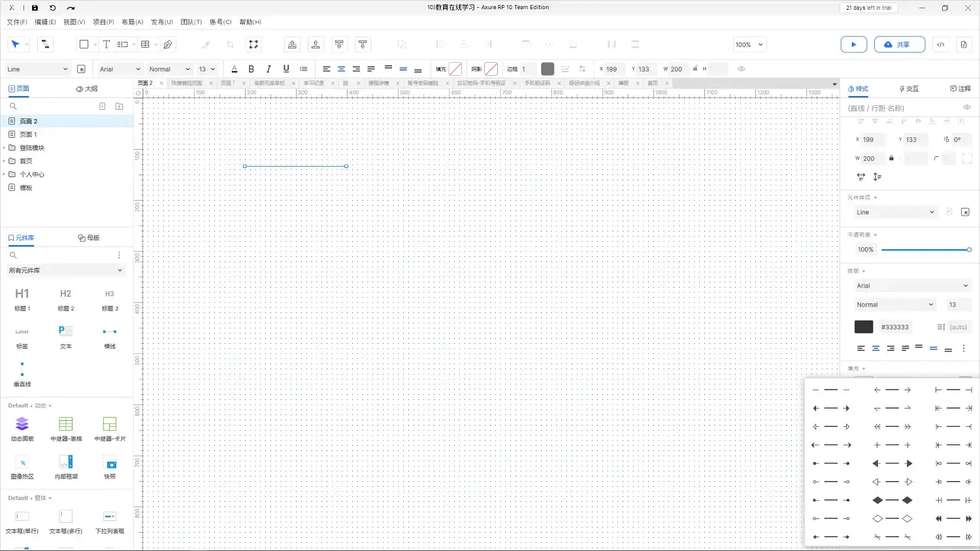Open the 100% zoom level dropdown
Screen dimensions: 980x551
click(x=749, y=44)
